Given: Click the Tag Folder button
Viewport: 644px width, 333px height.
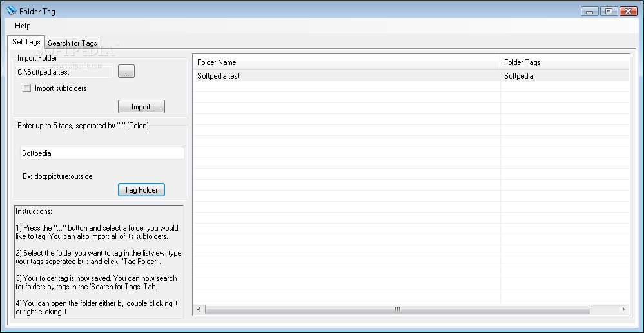Looking at the screenshot, I should pyautogui.click(x=141, y=190).
